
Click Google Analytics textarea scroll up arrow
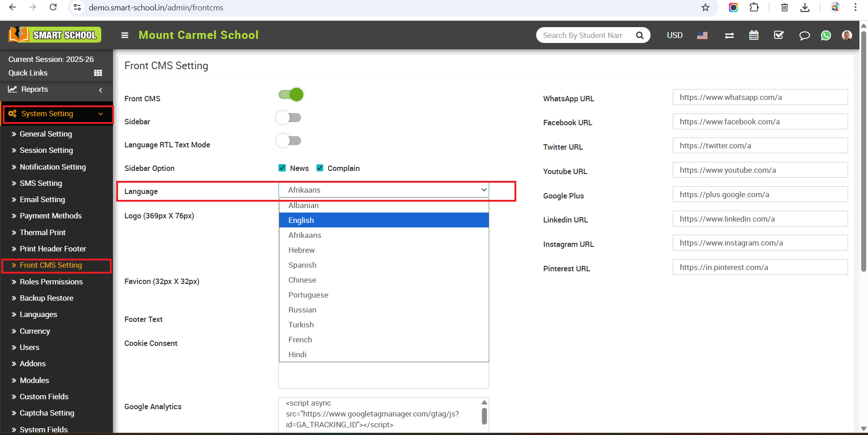[x=484, y=402]
